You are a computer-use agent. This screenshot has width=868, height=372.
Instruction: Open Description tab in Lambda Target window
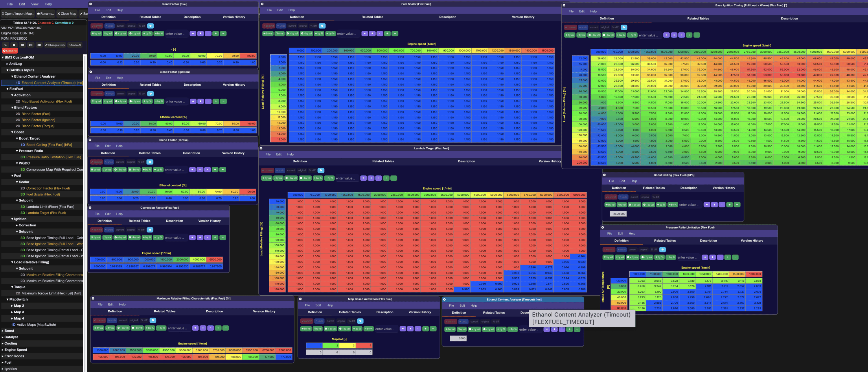466,161
